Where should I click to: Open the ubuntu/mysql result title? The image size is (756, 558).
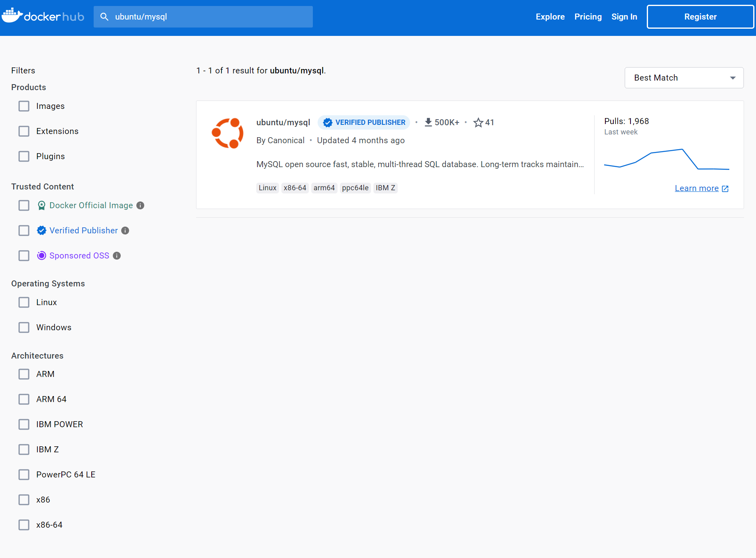(x=283, y=122)
